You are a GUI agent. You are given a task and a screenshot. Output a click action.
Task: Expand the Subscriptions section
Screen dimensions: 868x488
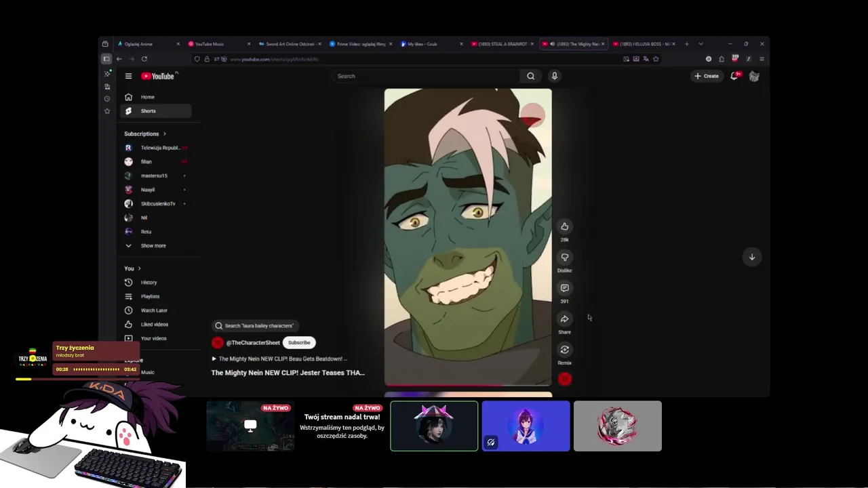(144, 134)
